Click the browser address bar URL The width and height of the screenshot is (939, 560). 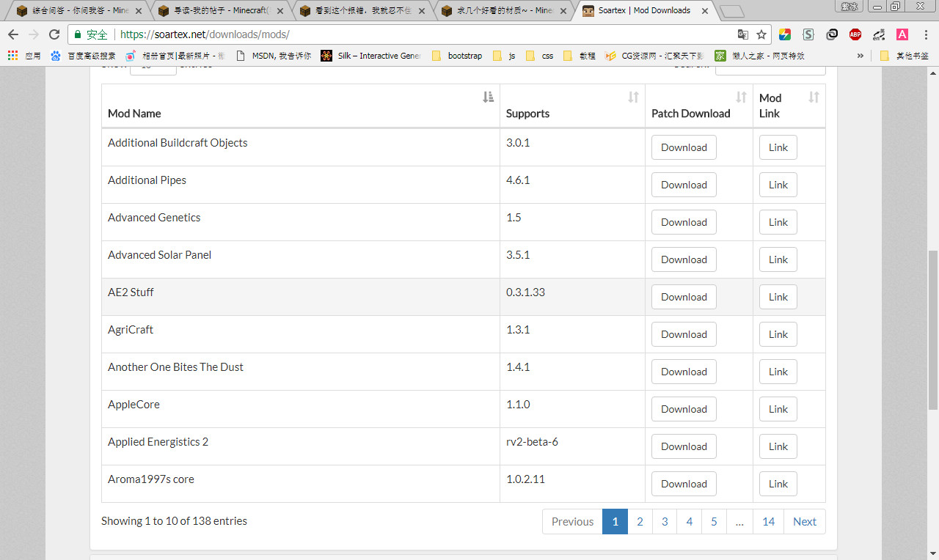coord(205,34)
